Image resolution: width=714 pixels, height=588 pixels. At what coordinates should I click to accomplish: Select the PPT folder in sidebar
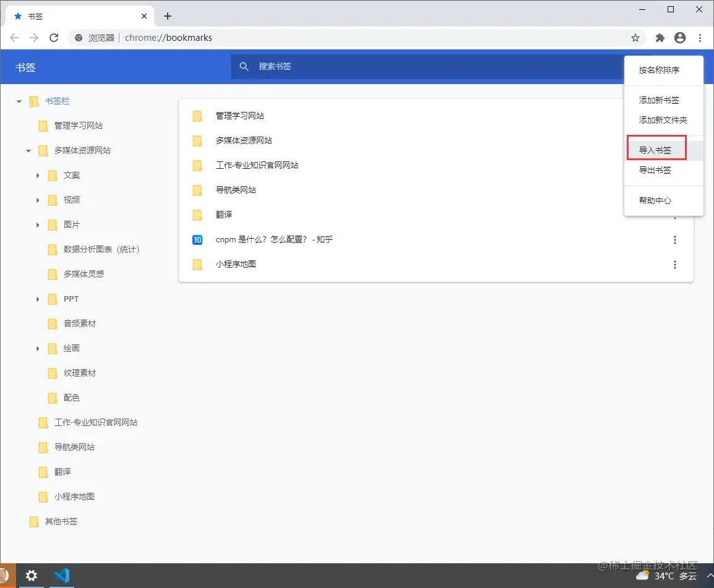[x=71, y=299]
